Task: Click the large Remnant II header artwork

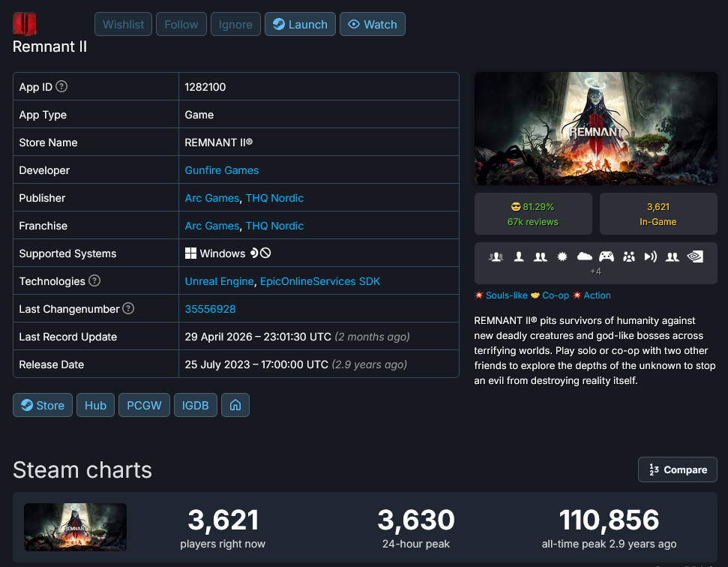Action: (x=596, y=129)
